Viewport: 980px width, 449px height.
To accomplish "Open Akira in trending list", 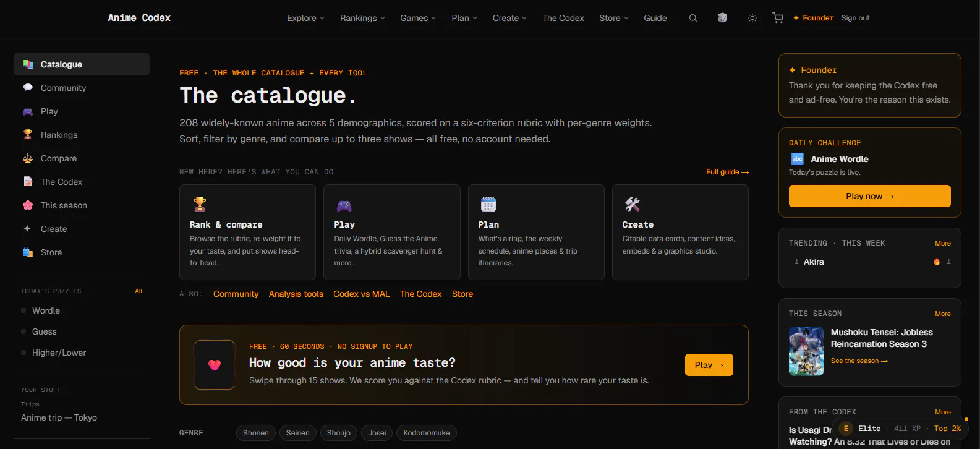I will [814, 262].
